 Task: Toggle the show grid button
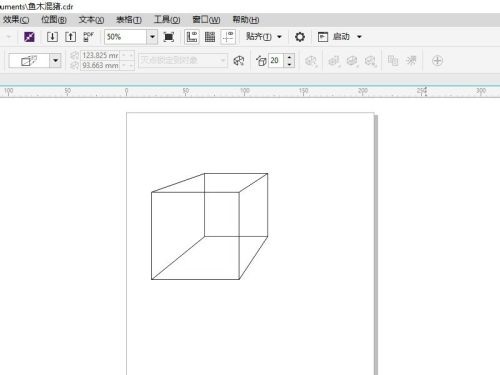pyautogui.click(x=210, y=37)
